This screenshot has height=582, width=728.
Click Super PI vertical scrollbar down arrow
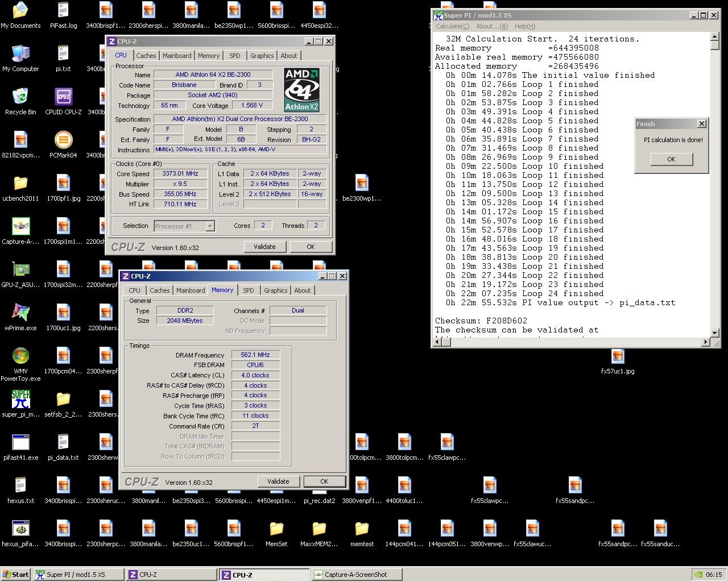[715, 333]
